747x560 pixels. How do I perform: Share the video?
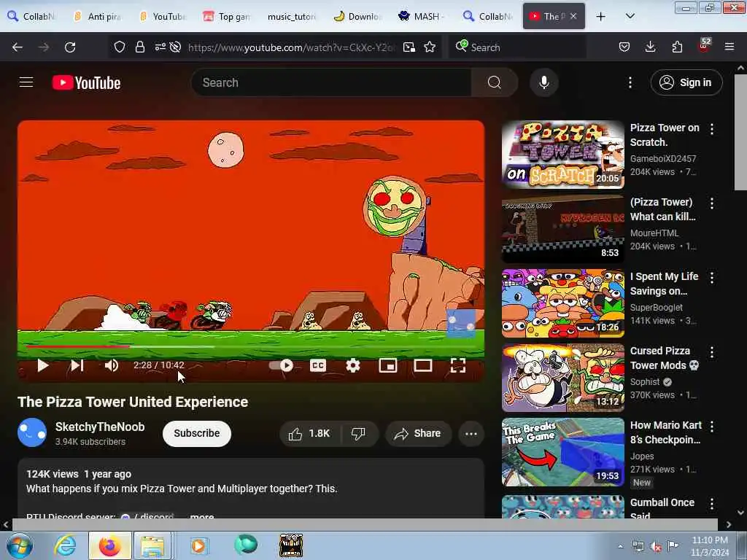(x=418, y=433)
